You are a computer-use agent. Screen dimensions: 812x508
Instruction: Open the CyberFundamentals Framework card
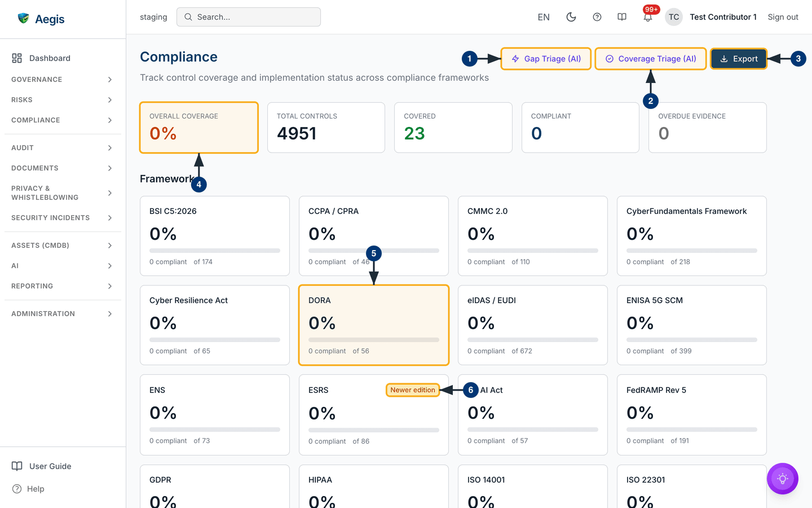point(692,236)
